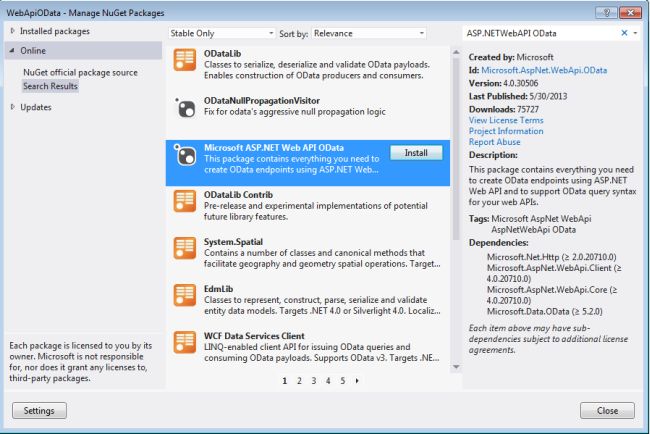
Task: Go to results page 4
Action: [328, 381]
